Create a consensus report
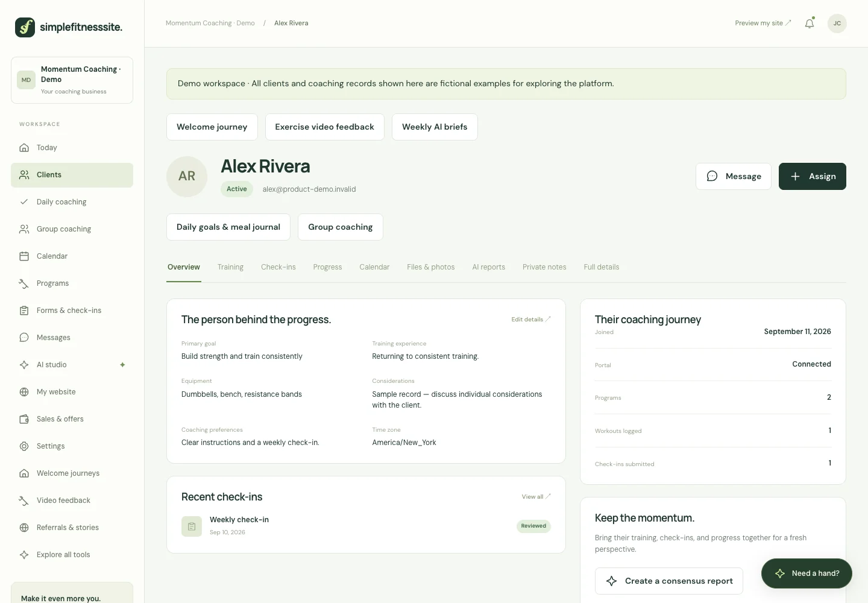This screenshot has height=603, width=868. tap(669, 581)
